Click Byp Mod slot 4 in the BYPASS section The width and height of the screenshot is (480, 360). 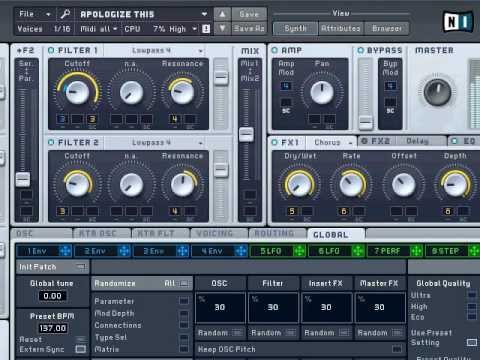tap(390, 86)
